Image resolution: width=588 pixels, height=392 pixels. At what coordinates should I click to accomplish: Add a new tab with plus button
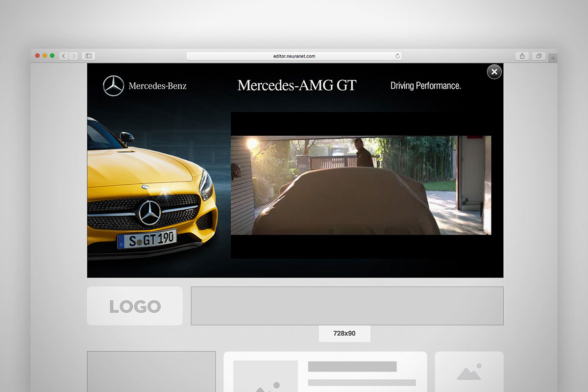click(553, 59)
